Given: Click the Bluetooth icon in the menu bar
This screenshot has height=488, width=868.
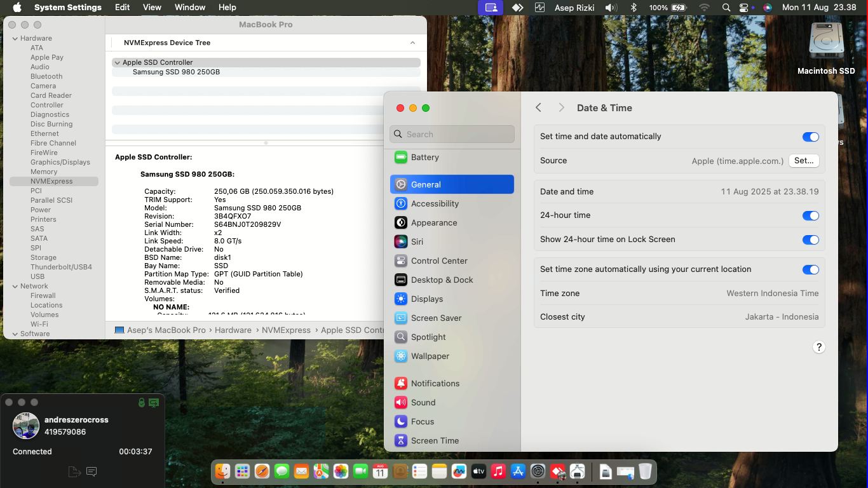Looking at the screenshot, I should (633, 8).
